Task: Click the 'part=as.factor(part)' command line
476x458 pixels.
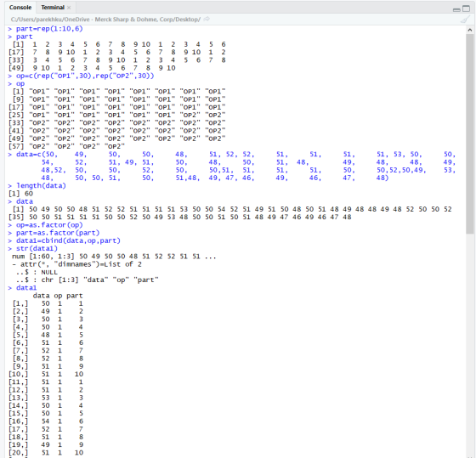Action: tap(54, 233)
